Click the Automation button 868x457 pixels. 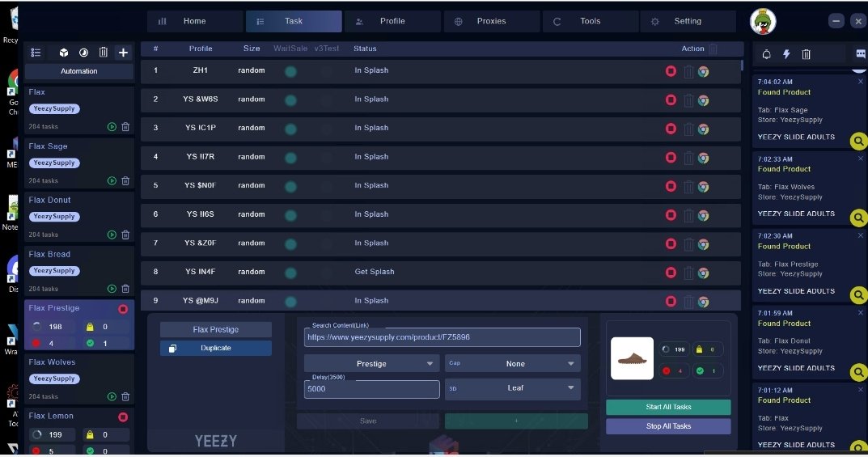click(x=79, y=71)
